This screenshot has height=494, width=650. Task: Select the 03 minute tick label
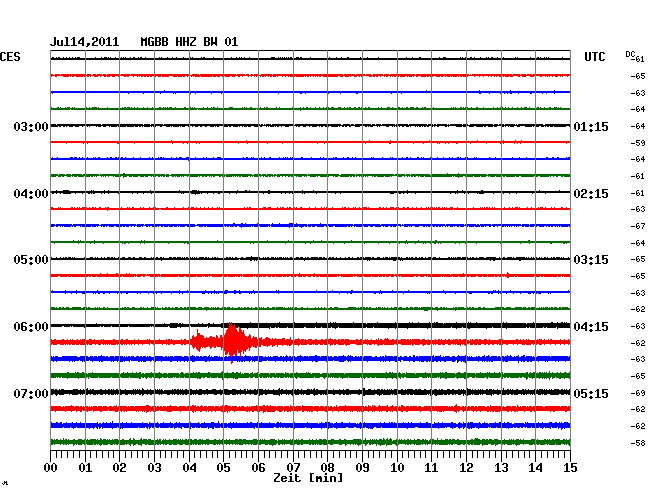[154, 468]
